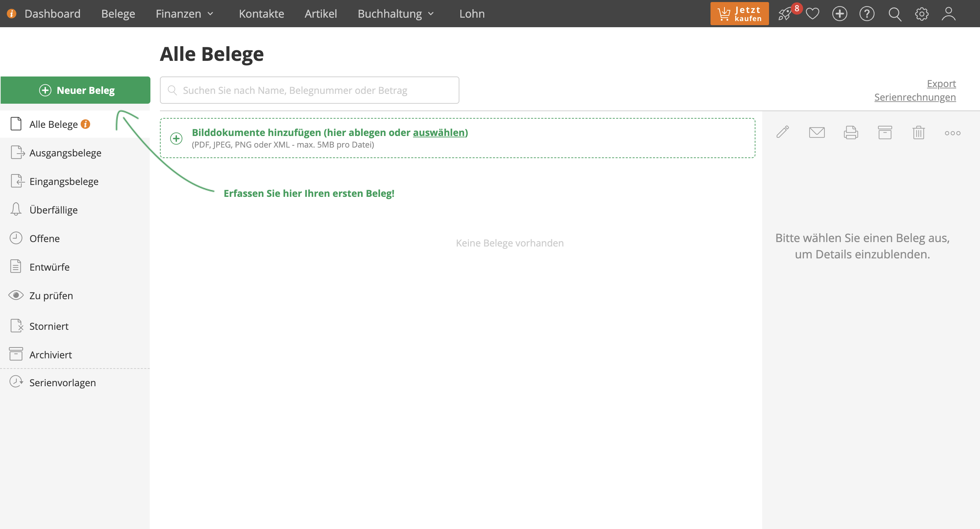
Task: Select Eingangsbelege in the sidebar
Action: [75, 181]
